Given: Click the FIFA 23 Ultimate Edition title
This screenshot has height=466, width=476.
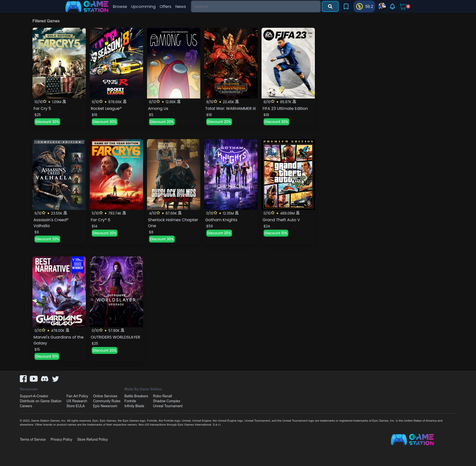Looking at the screenshot, I should click(x=285, y=108).
